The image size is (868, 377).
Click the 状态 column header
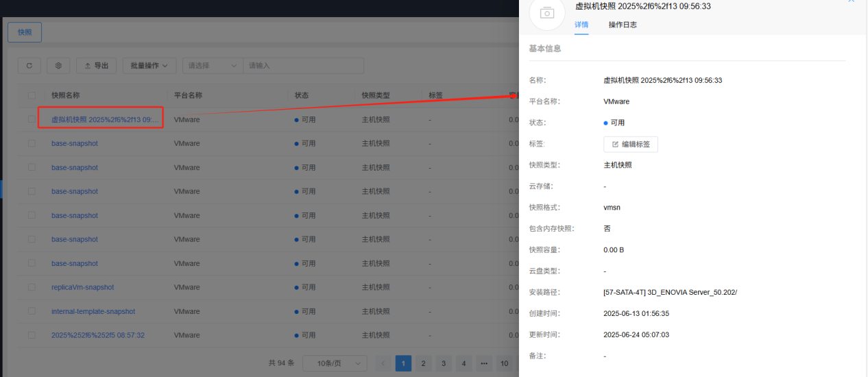pyautogui.click(x=302, y=95)
